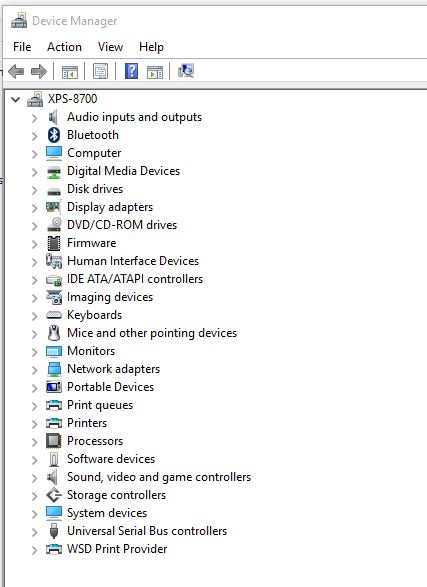Viewport: 427px width, 587px height.
Task: Click the Show/Hide Action Pane toolbar icon
Action: pos(155,71)
